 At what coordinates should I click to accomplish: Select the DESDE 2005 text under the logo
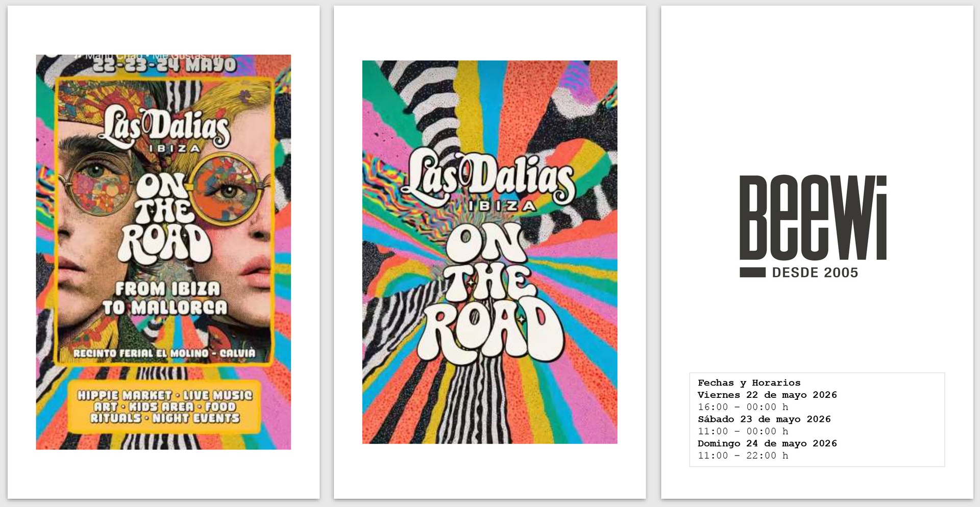[815, 272]
